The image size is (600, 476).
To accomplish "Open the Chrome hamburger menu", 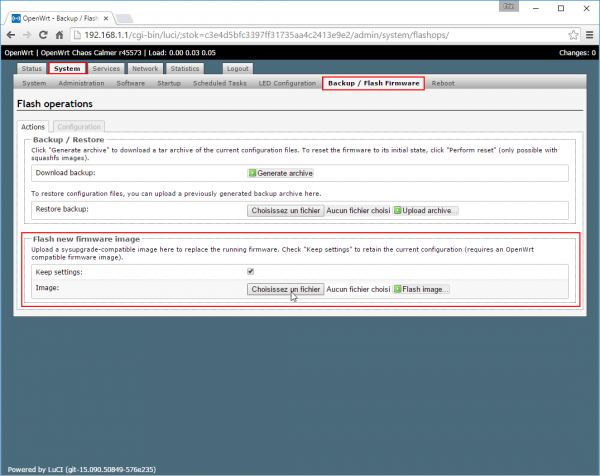I will coord(587,34).
